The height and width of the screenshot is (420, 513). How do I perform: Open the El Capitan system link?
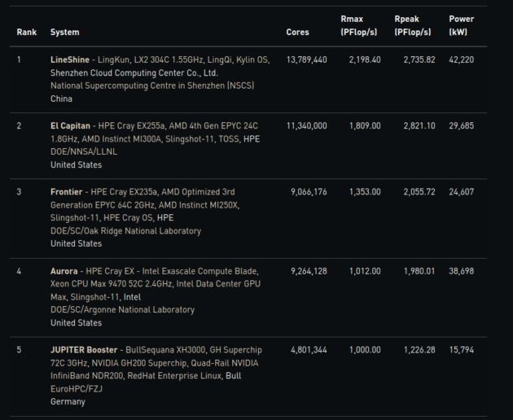pos(70,126)
